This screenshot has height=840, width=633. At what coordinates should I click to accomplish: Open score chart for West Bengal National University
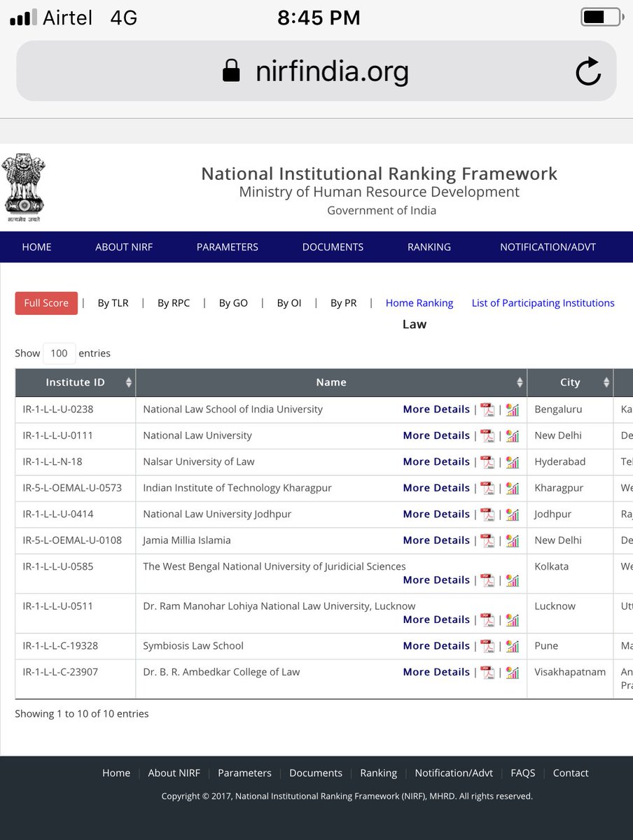click(513, 580)
